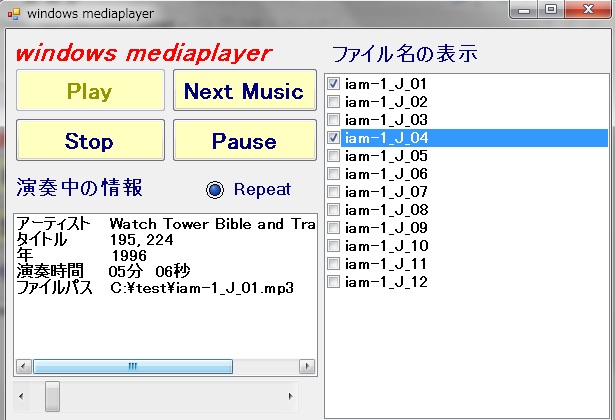Uncheck the iam-1_J_01 checkbox
The image size is (615, 420).
coord(333,84)
